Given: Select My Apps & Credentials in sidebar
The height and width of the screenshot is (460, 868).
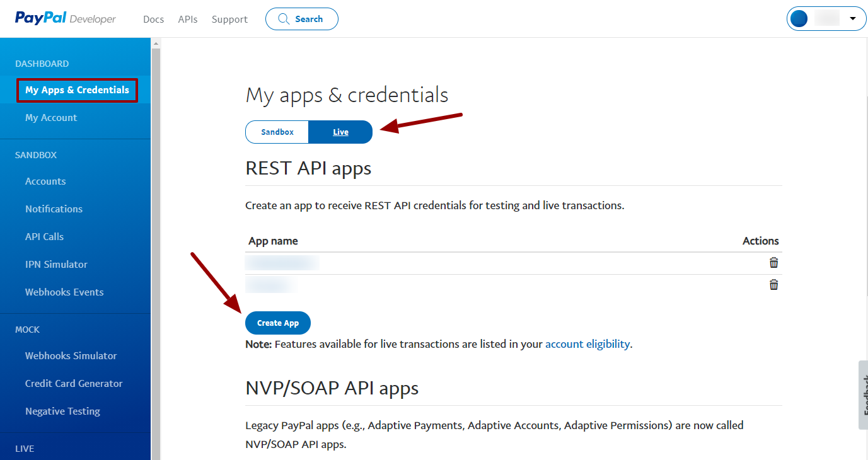Looking at the screenshot, I should 77,90.
